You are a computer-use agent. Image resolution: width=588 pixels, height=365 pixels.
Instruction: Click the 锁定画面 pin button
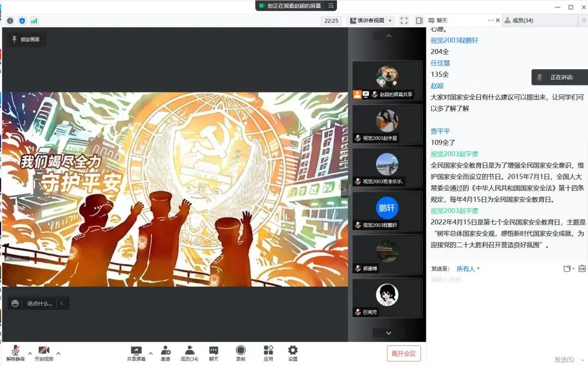[26, 39]
